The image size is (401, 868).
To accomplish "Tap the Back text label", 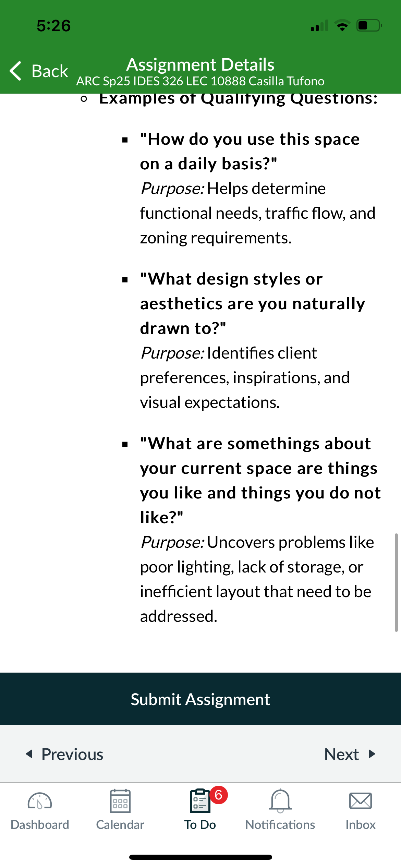I will [50, 71].
